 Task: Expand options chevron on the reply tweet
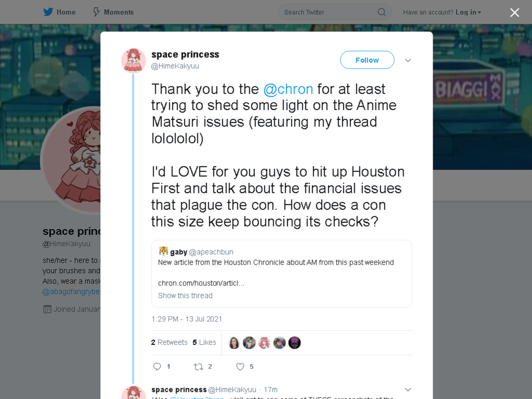pos(408,390)
